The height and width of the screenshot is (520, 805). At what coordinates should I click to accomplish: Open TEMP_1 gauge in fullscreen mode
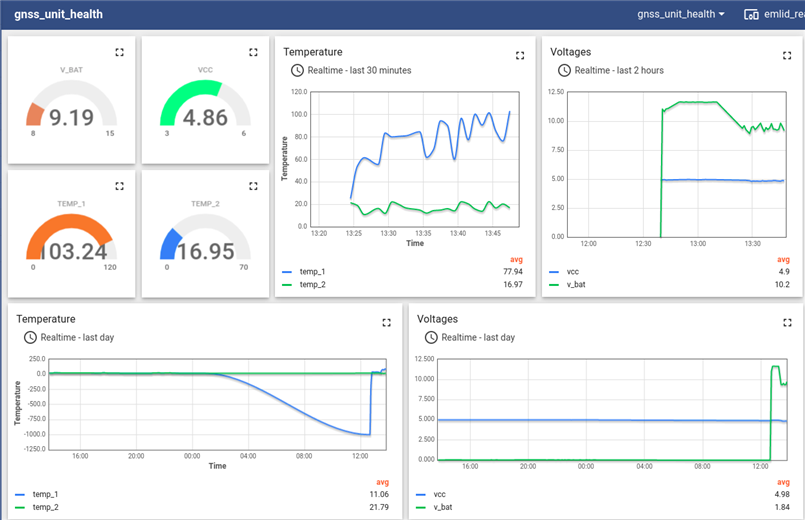click(x=120, y=186)
